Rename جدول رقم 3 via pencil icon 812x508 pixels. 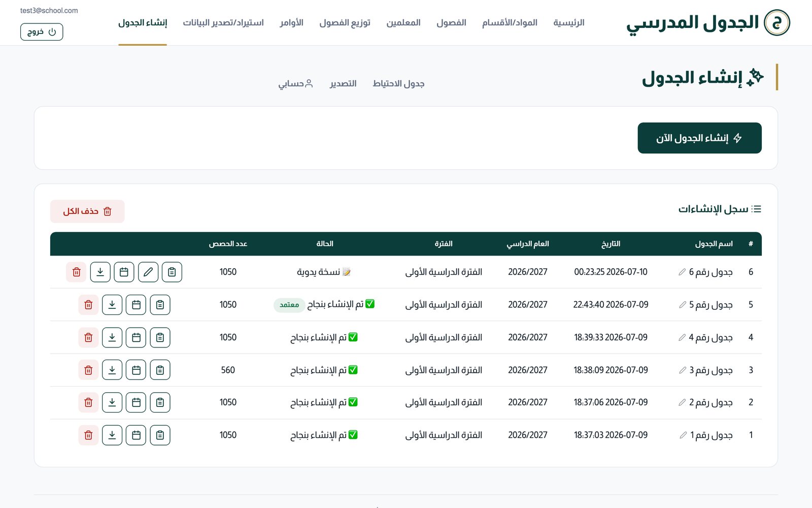(x=683, y=370)
